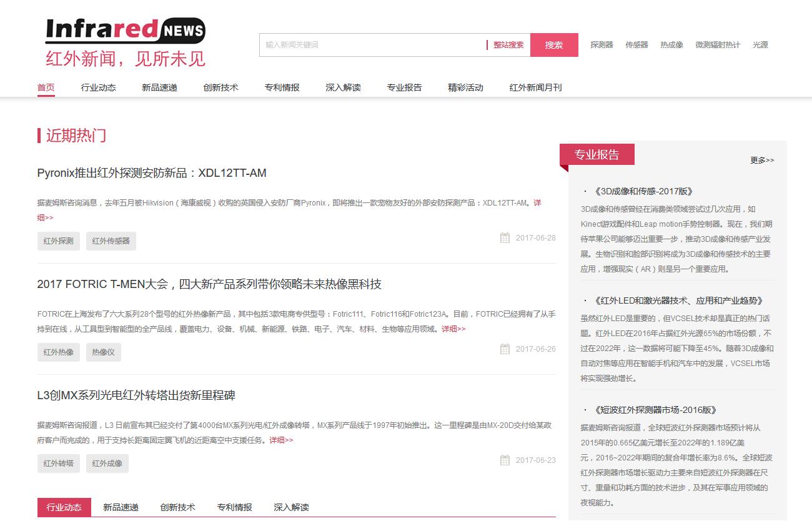Screen dimensions: 812x521
Task: Click the red 搜索 button
Action: coord(554,45)
